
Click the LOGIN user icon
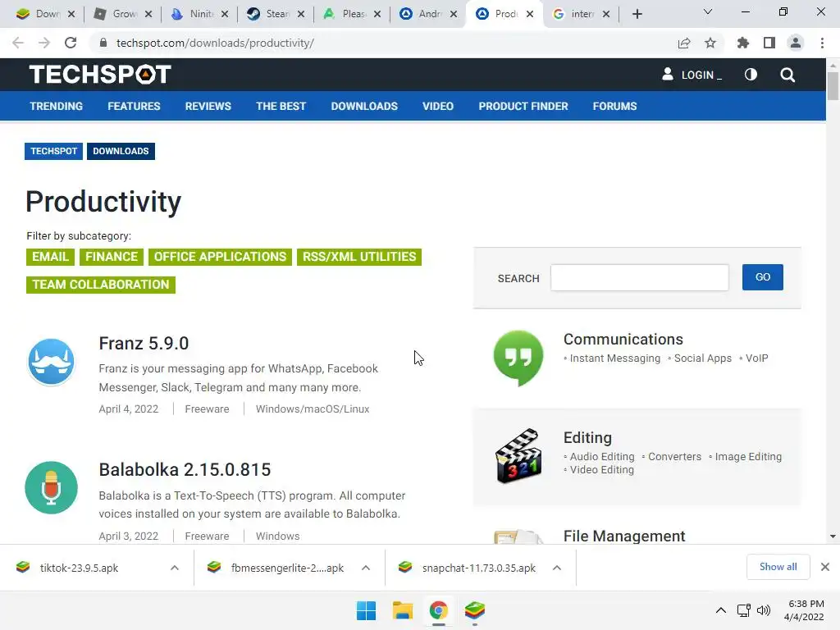tap(668, 74)
